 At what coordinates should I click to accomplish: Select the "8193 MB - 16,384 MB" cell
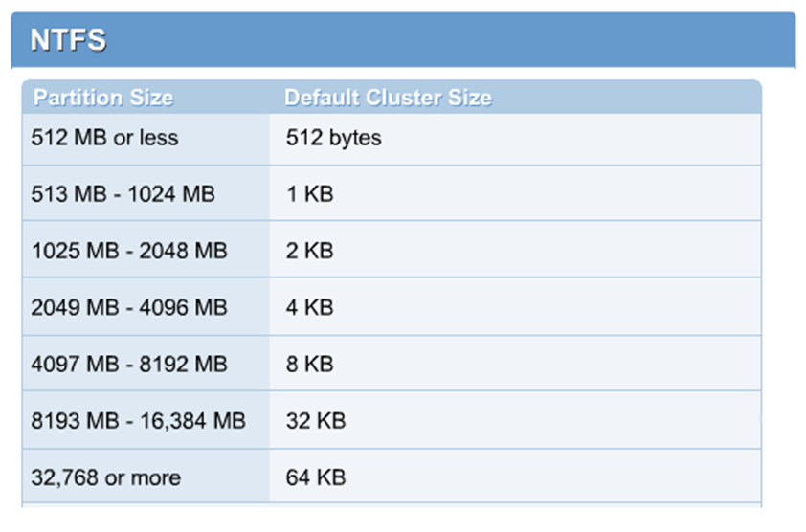(138, 420)
